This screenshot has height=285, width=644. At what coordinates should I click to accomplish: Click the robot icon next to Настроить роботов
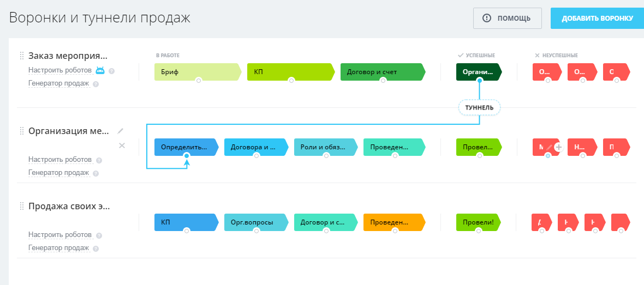coord(100,70)
